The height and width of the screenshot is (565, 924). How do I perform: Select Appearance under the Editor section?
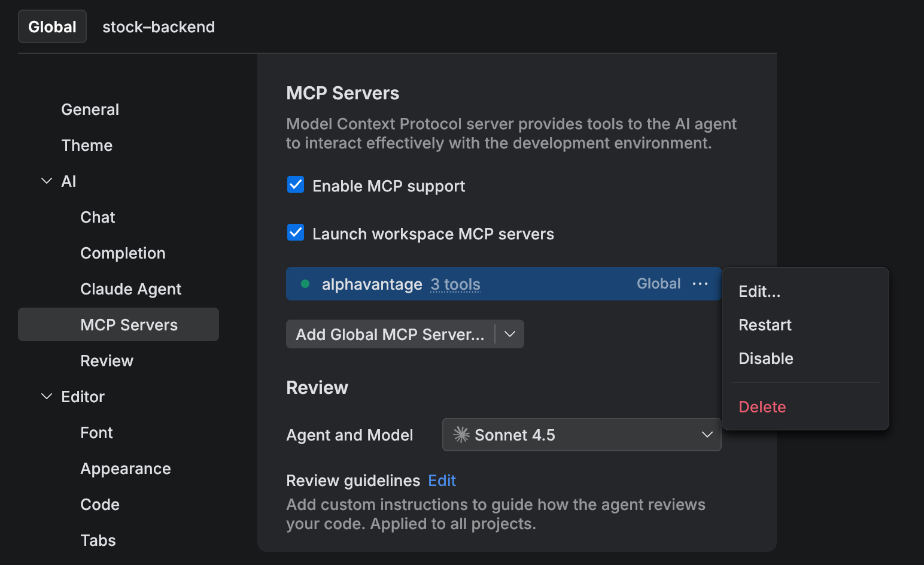pyautogui.click(x=126, y=468)
